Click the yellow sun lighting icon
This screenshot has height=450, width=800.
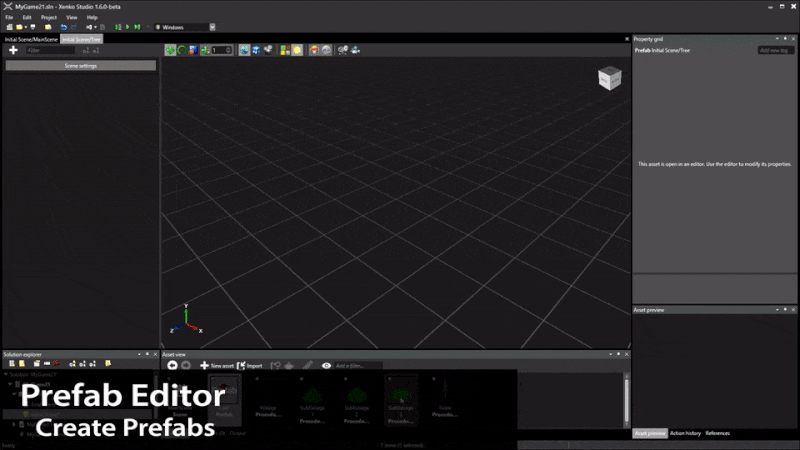pyautogui.click(x=297, y=50)
